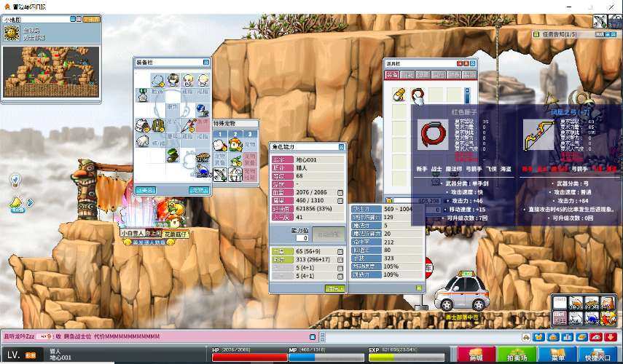Click the meso coin icon in inventory
623x364 pixels.
click(389, 201)
